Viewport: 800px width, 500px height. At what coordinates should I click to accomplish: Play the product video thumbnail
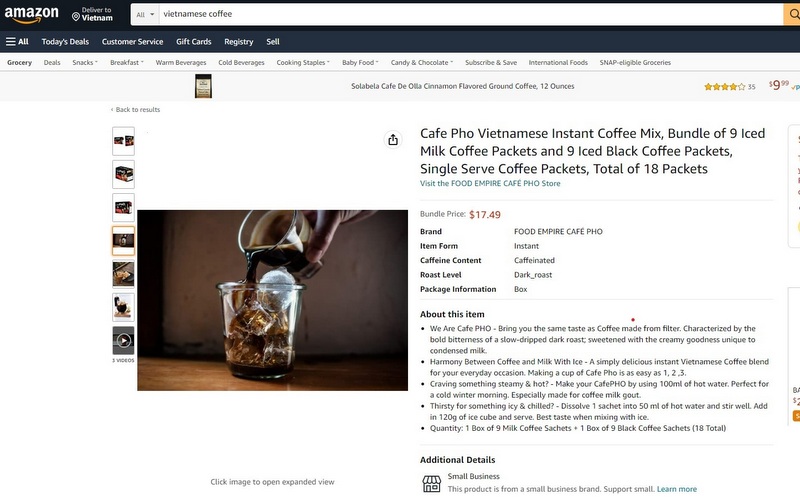(x=123, y=340)
